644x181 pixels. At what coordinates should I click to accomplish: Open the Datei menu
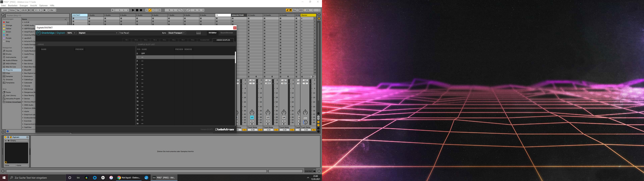point(4,6)
